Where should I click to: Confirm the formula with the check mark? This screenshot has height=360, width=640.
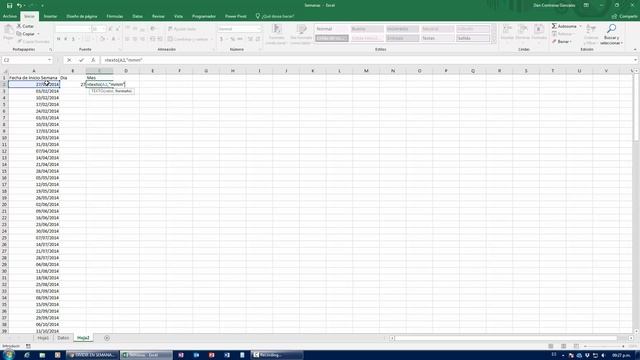coord(81,60)
